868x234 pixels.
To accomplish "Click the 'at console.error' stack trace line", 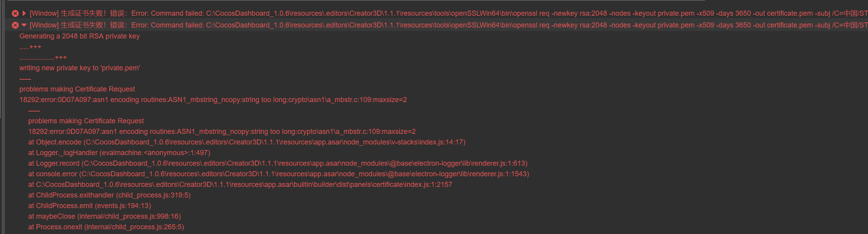I will pos(278,174).
